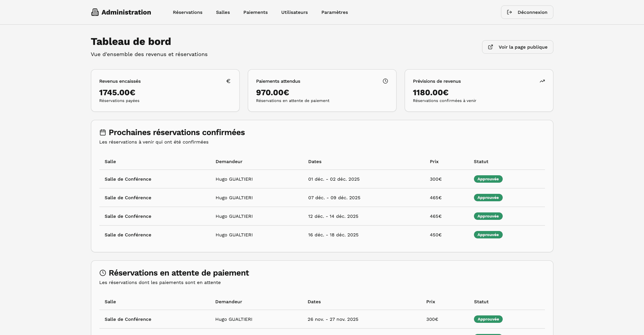
Task: Select the reservation row dated 07 déc - 09 déc
Action: coord(321,198)
